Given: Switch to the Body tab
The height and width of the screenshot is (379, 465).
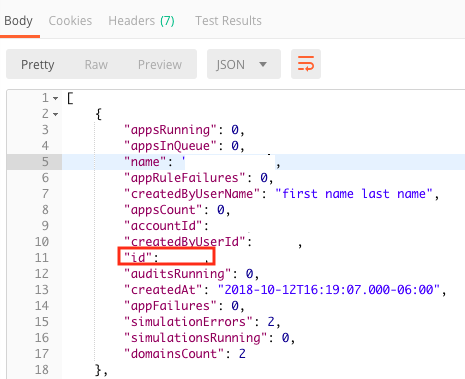Looking at the screenshot, I should tap(18, 21).
